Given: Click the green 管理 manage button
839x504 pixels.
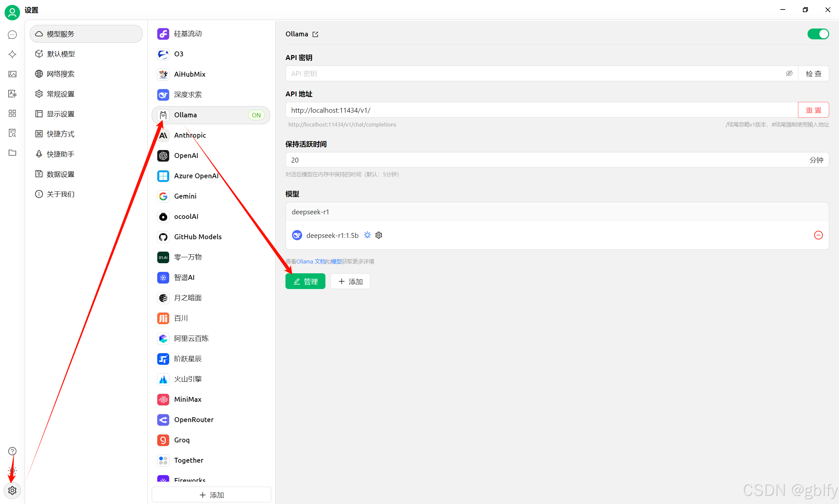Looking at the screenshot, I should (x=305, y=281).
